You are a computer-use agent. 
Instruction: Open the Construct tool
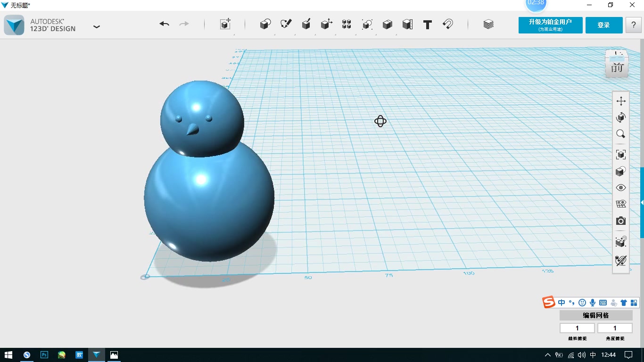point(306,25)
